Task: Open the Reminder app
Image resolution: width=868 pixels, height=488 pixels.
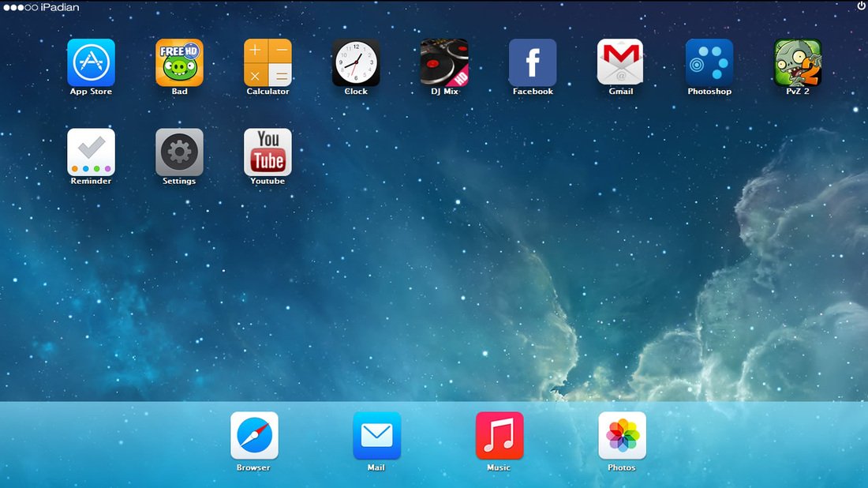Action: tap(91, 151)
